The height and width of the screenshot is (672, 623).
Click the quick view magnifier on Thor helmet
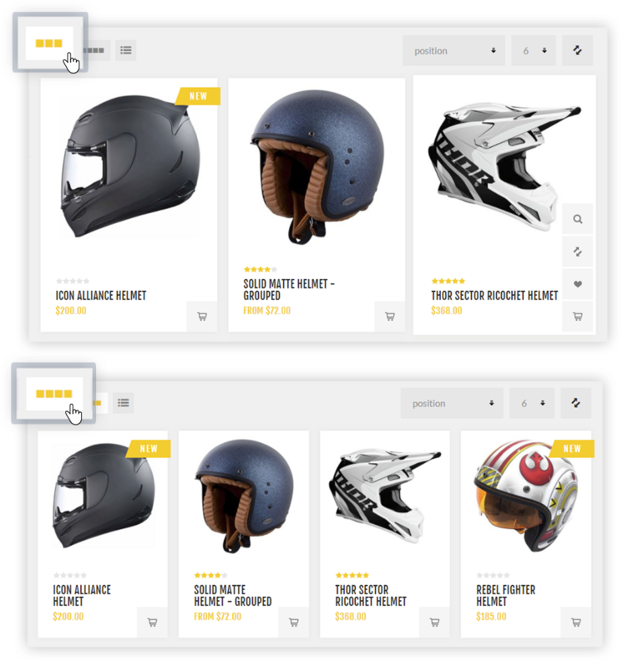tap(577, 219)
